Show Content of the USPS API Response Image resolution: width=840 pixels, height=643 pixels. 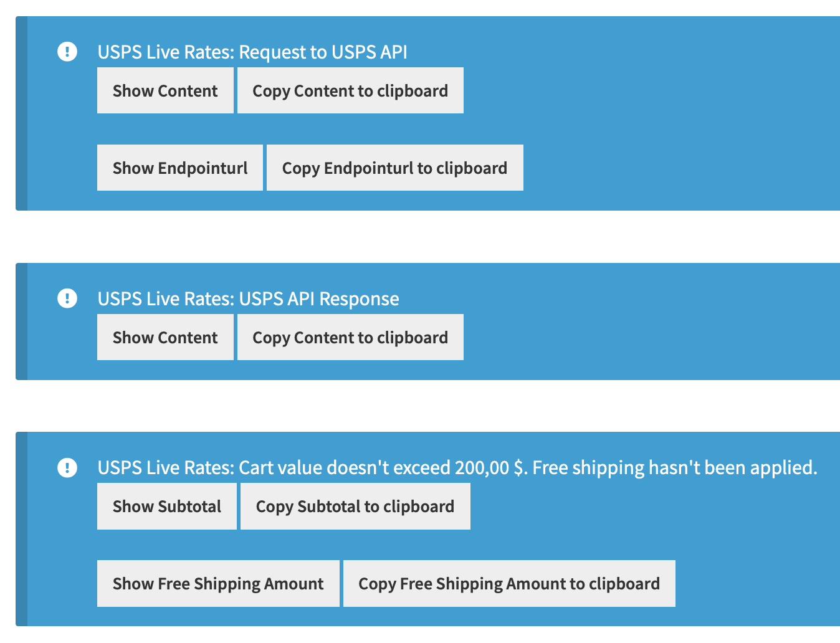[x=165, y=337]
